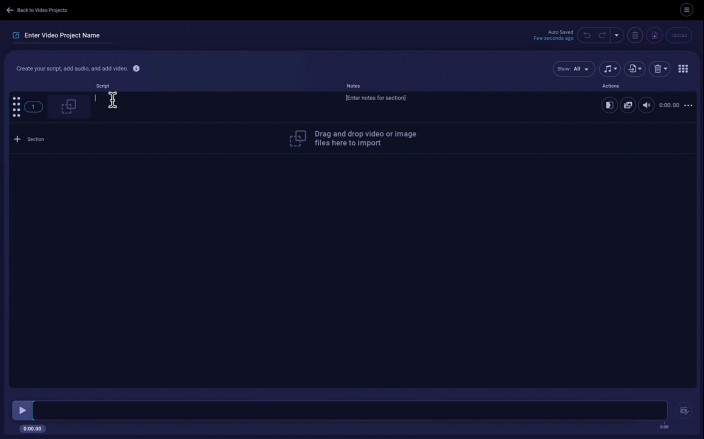
Task: Click the section 1 media thumbnail placeholder
Action: tap(68, 106)
